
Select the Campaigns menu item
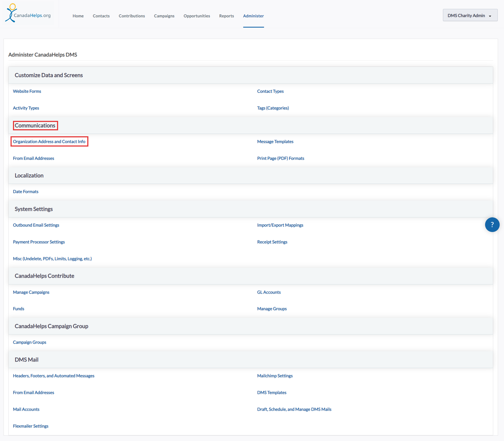click(164, 16)
